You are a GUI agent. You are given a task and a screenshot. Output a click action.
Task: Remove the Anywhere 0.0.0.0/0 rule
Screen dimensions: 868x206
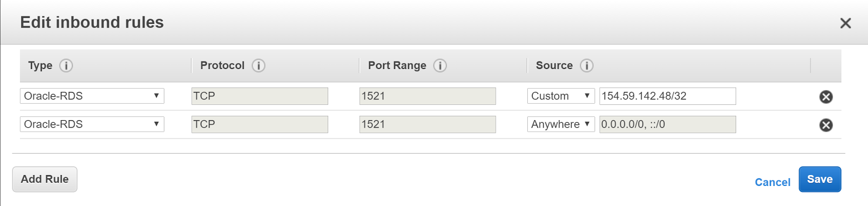(x=826, y=125)
